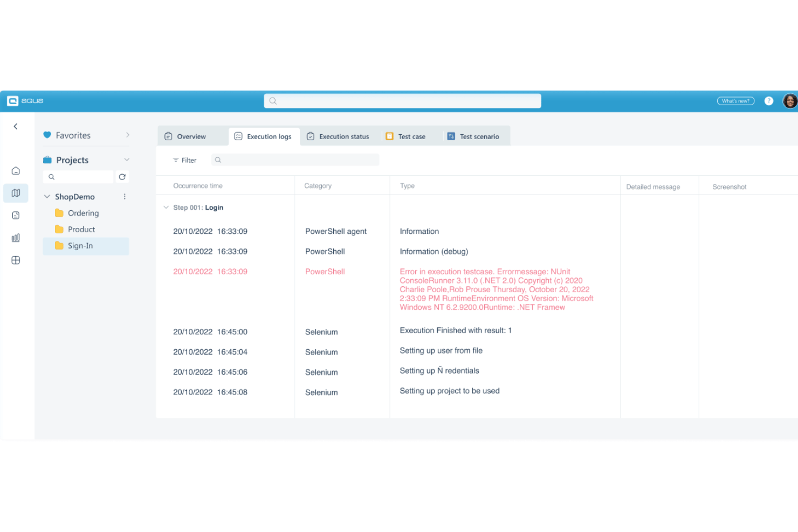
Task: Collapse the Projects section chevron
Action: coord(127,160)
